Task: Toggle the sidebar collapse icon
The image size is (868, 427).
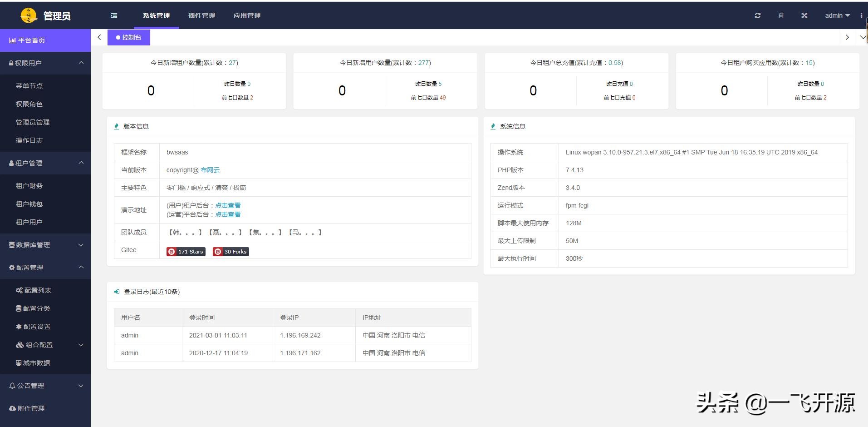Action: pyautogui.click(x=114, y=15)
